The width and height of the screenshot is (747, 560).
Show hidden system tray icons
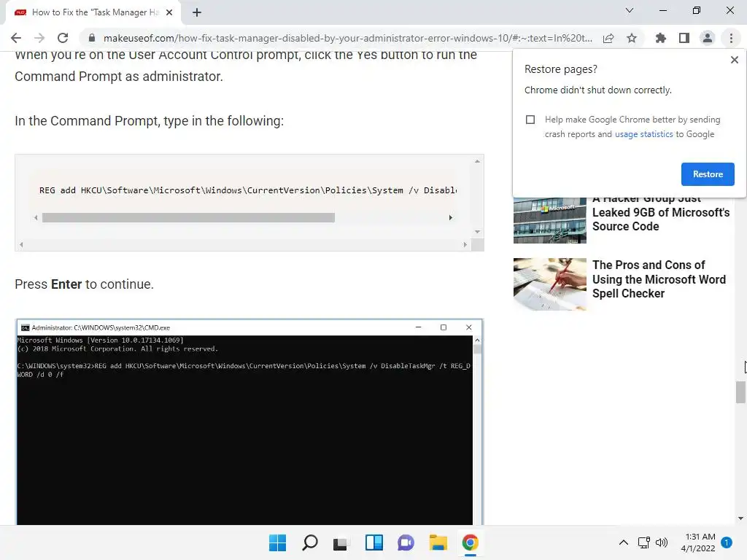[x=623, y=542]
